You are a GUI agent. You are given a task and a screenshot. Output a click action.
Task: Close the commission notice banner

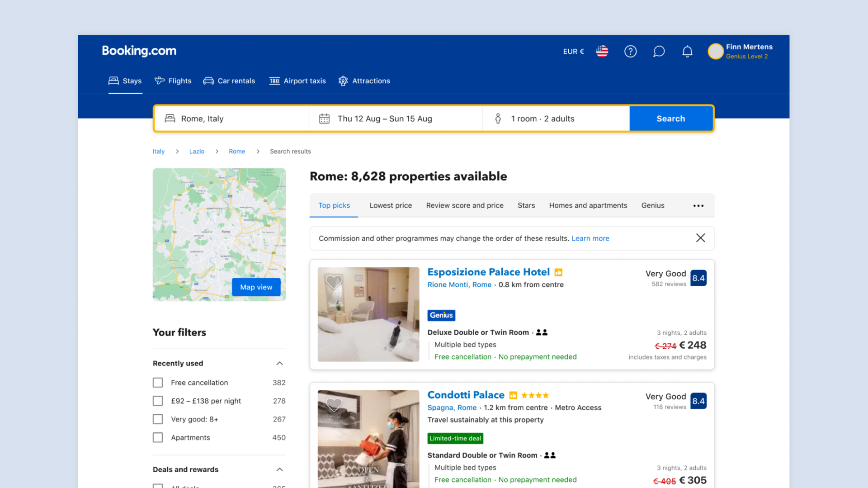pos(700,238)
